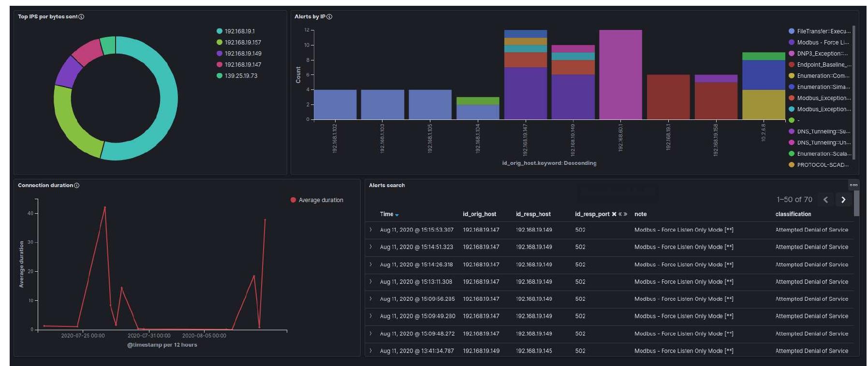This screenshot has width=868, height=366.
Task: Toggle sort arrow on Time column
Action: [397, 215]
